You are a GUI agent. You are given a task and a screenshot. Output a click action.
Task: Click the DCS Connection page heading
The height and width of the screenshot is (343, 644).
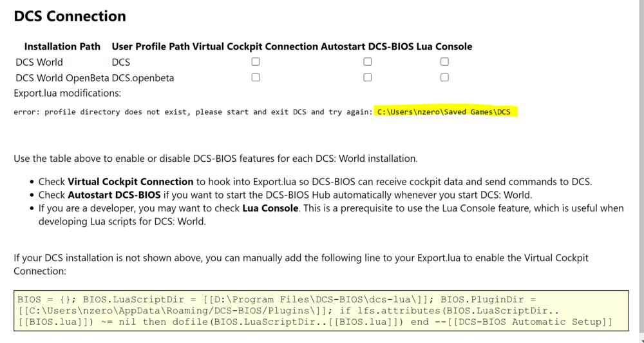coord(70,16)
